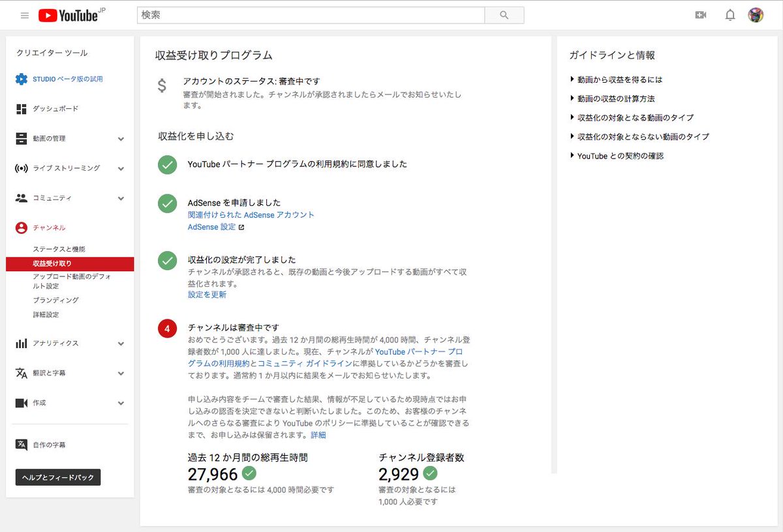Click the green check beside partner program terms

168,165
